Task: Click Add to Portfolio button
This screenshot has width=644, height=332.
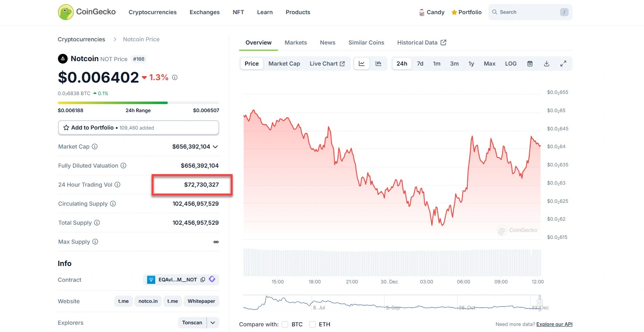Action: pos(138,128)
